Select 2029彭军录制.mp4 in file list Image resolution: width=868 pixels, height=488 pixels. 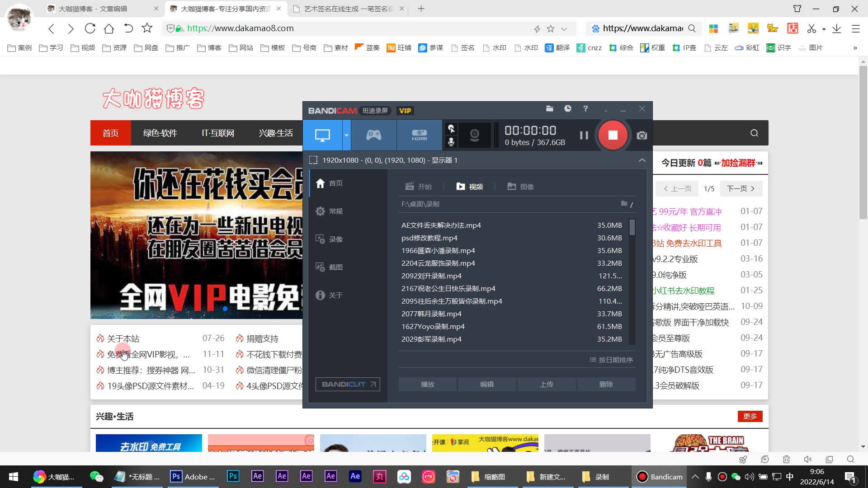[x=512, y=339]
